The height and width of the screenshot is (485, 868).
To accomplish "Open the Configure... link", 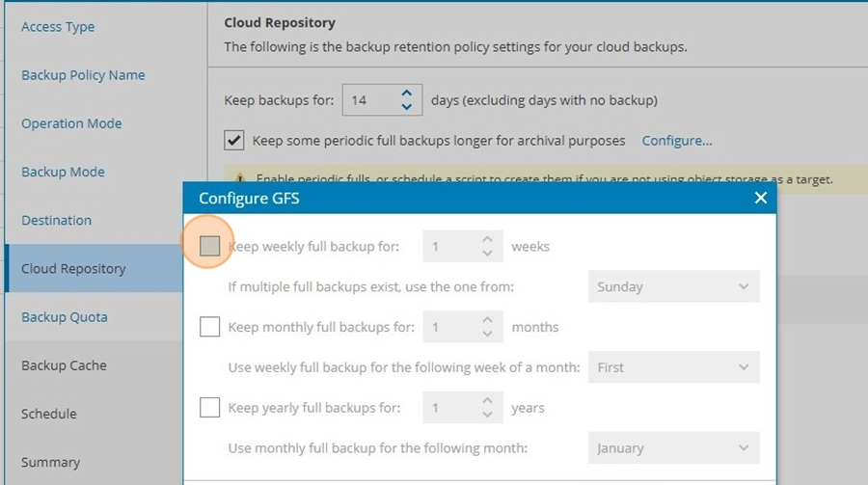I will point(676,141).
